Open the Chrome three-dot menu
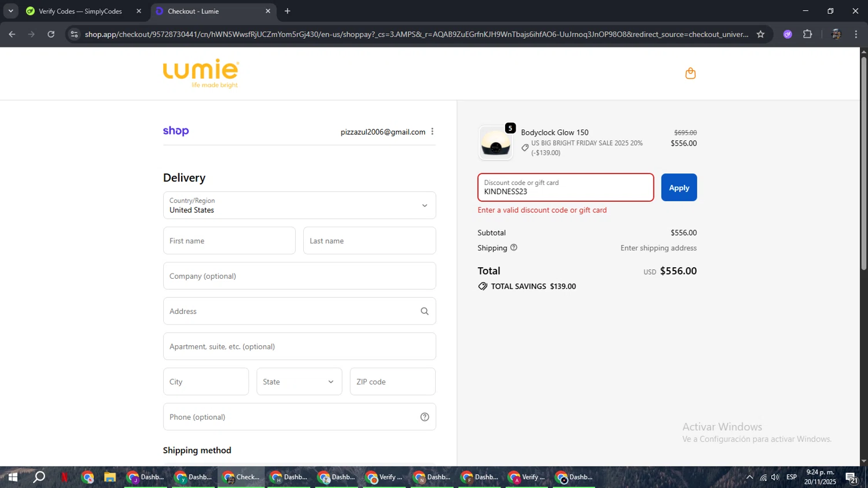 (x=856, y=34)
